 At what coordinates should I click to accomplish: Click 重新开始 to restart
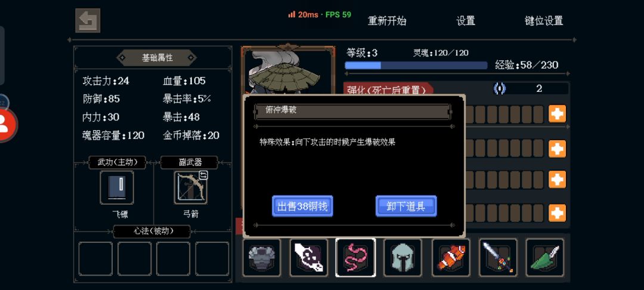(x=387, y=21)
